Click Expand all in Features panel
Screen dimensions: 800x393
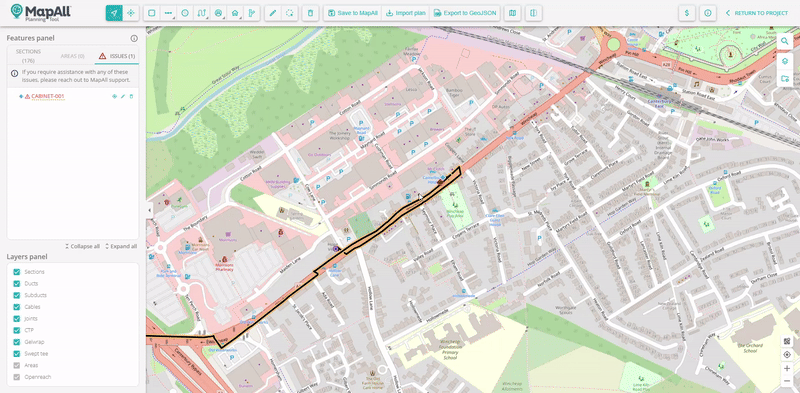[x=121, y=247]
